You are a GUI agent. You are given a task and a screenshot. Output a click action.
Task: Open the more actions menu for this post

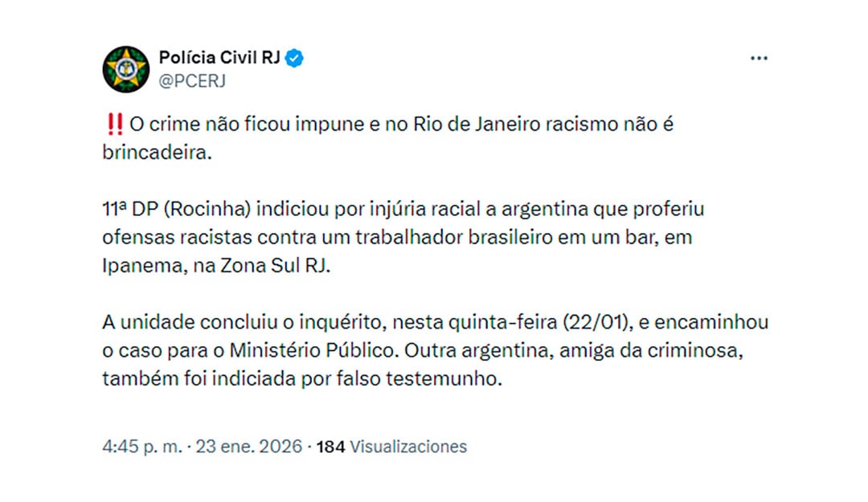click(758, 57)
